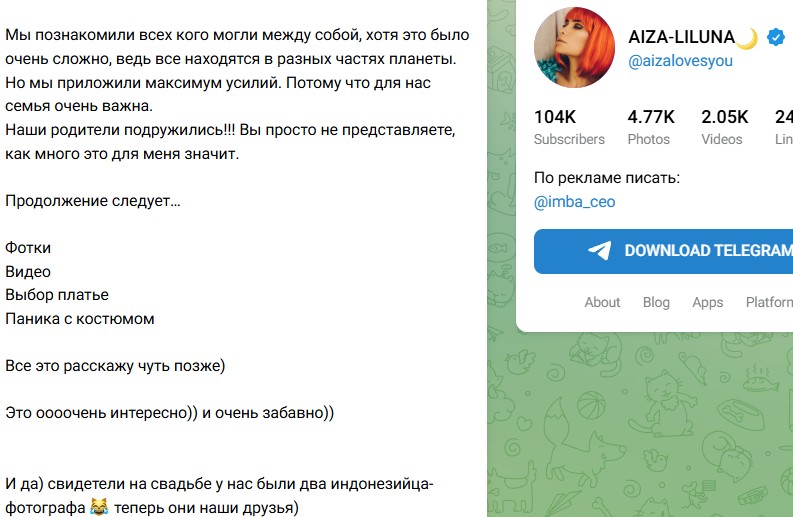Click the "Продолжение следует…" text line
Image resolution: width=793 pixels, height=517 pixels.
pyautogui.click(x=93, y=201)
